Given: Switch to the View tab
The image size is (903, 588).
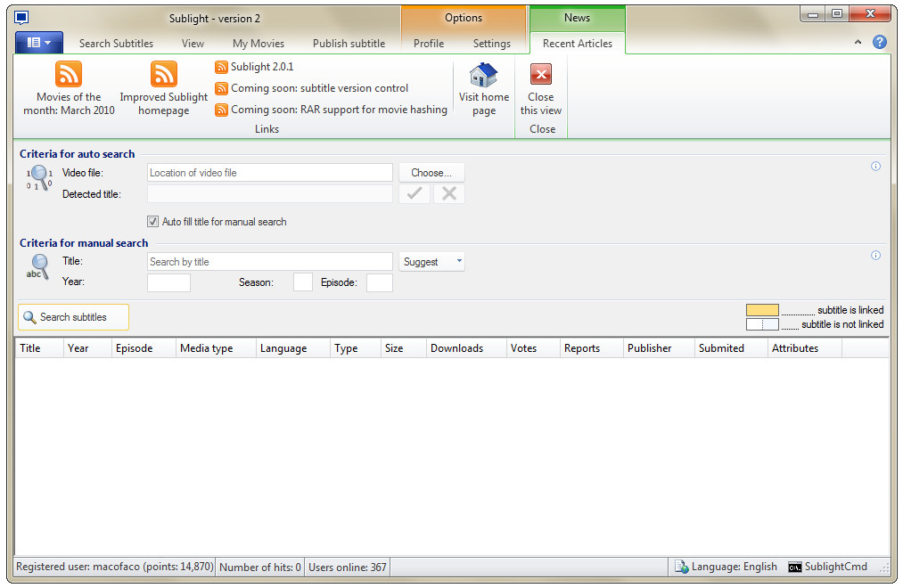Looking at the screenshot, I should pos(193,43).
